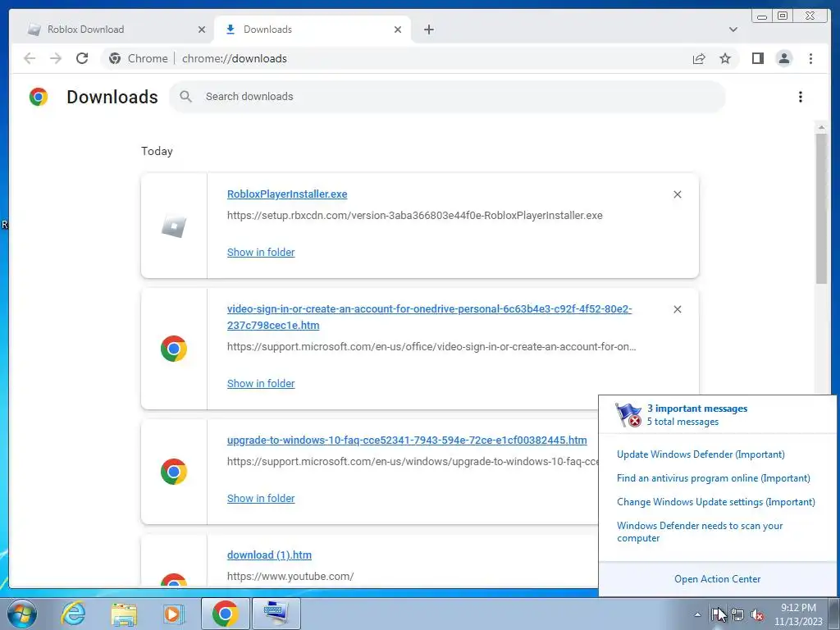The image size is (840, 630).
Task: Click Windows Defender needs to scan message
Action: pyautogui.click(x=700, y=532)
